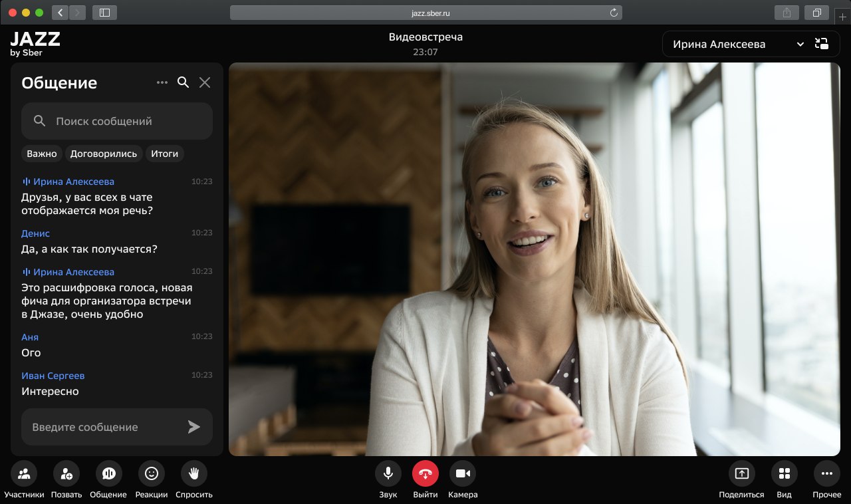The width and height of the screenshot is (851, 504).
Task: Share screen using Поделиться icon
Action: coord(742,474)
